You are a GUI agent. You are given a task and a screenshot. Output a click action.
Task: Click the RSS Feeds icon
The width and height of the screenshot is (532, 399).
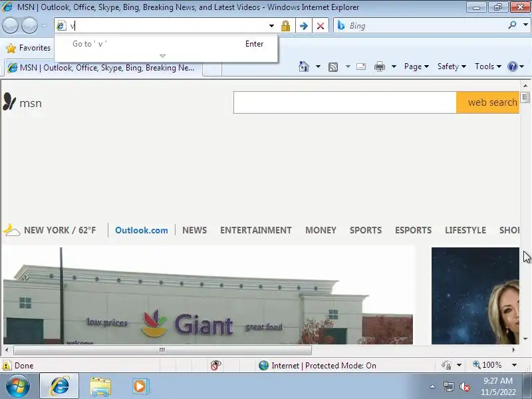pos(333,67)
